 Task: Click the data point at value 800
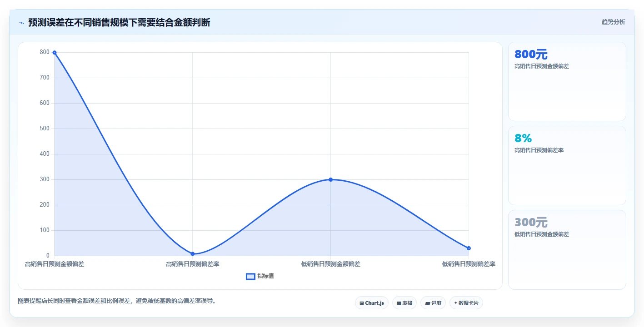(55, 53)
